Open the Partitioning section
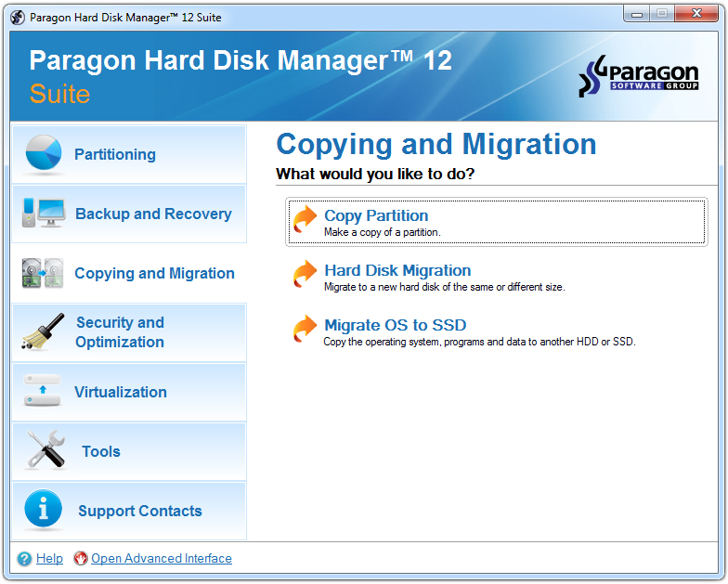 pos(129,154)
